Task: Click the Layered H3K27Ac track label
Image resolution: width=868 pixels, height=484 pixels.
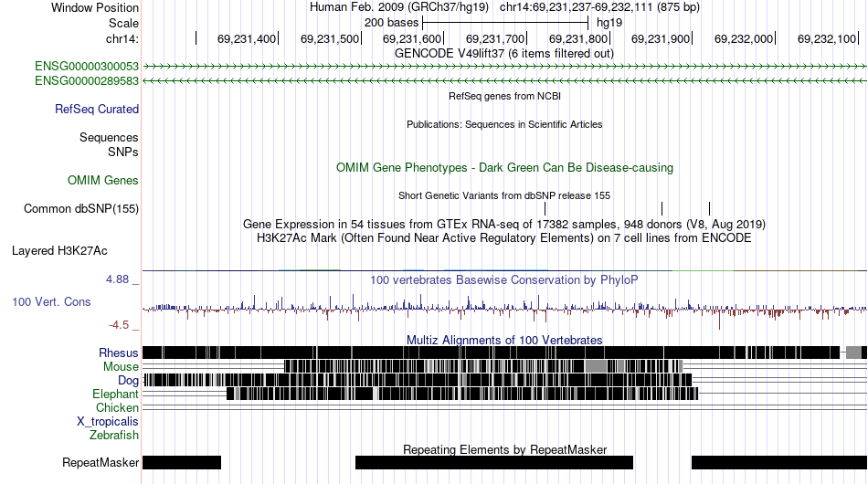Action: point(59,250)
